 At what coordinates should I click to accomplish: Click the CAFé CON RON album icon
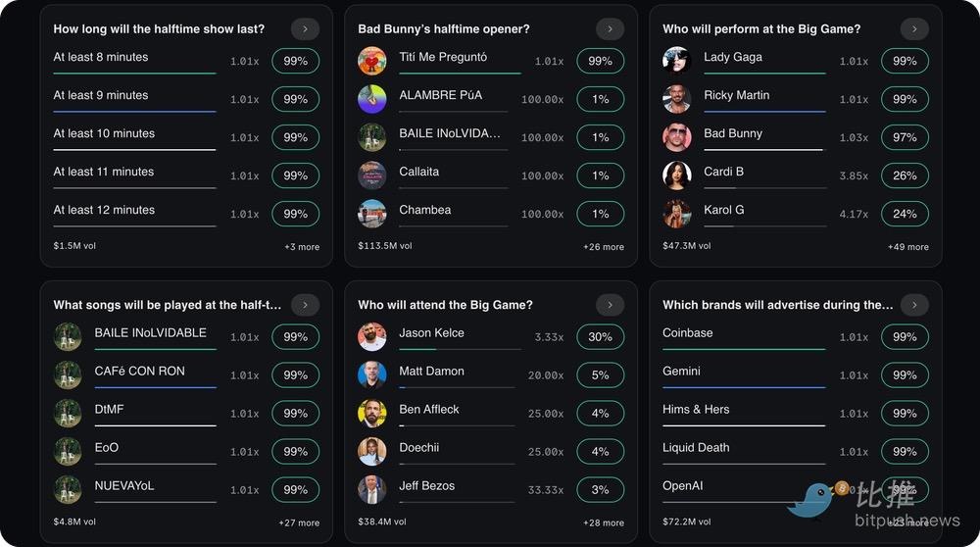(x=68, y=375)
